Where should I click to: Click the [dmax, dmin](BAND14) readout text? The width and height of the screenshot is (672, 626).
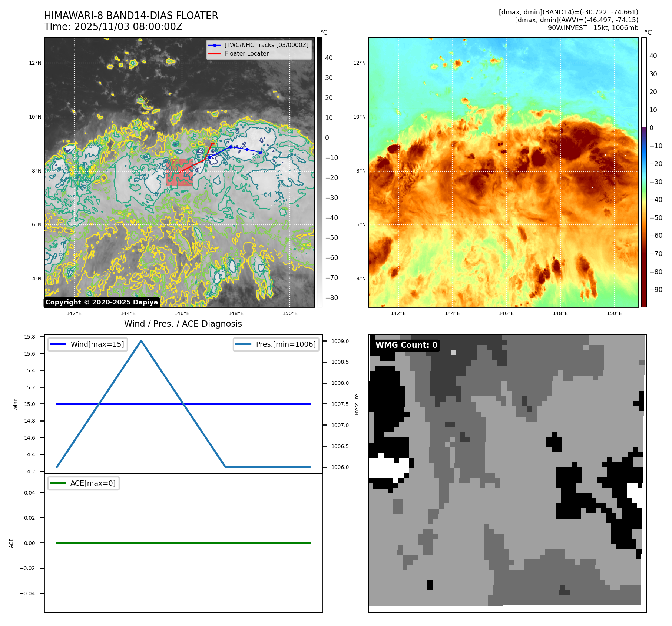tap(568, 12)
